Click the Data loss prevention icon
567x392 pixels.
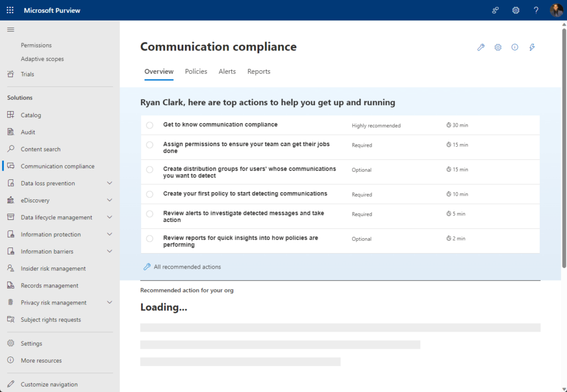tap(11, 183)
